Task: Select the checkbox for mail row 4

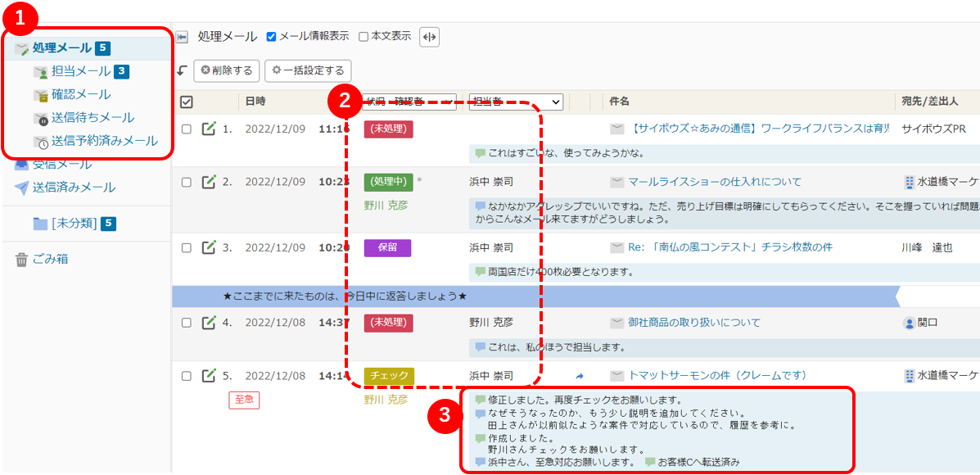Action: 186,323
